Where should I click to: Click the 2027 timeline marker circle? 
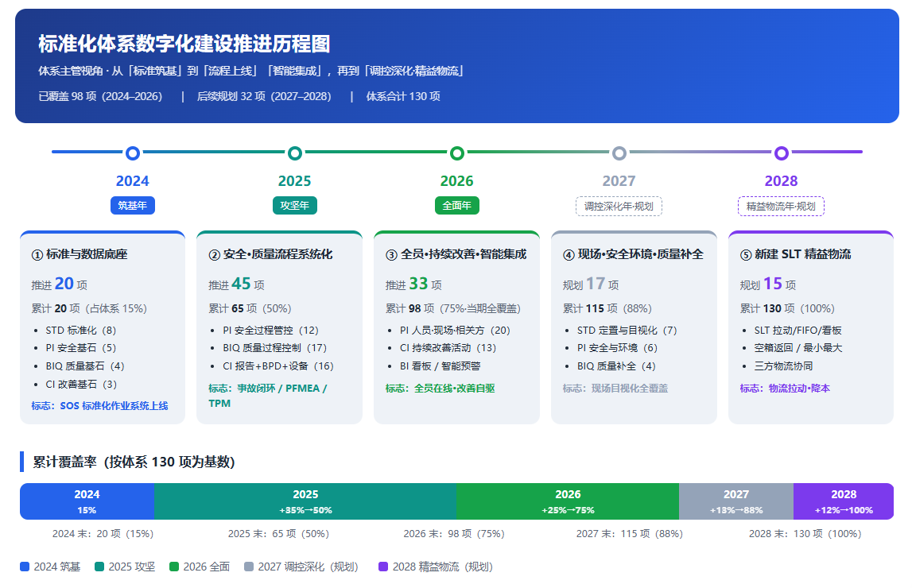[x=619, y=153]
